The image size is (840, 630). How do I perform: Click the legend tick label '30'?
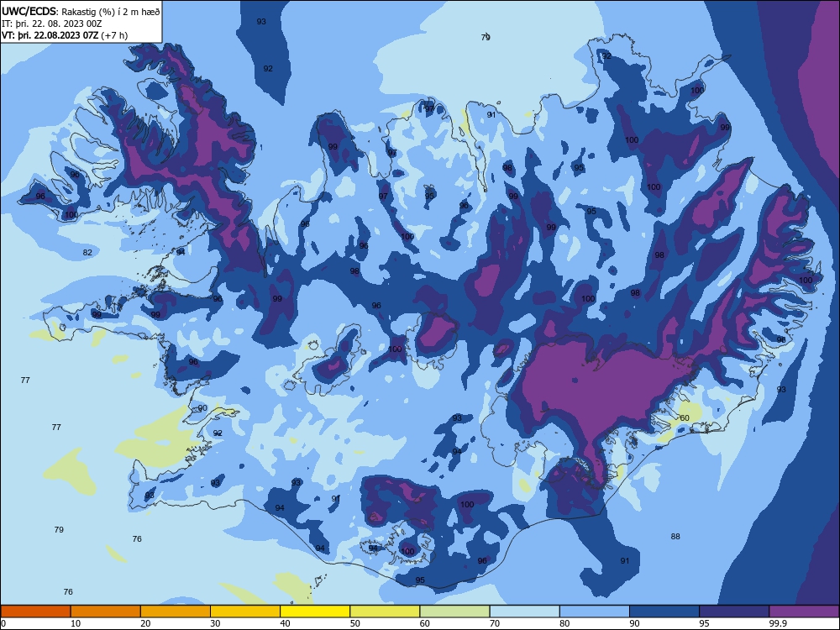[215, 623]
